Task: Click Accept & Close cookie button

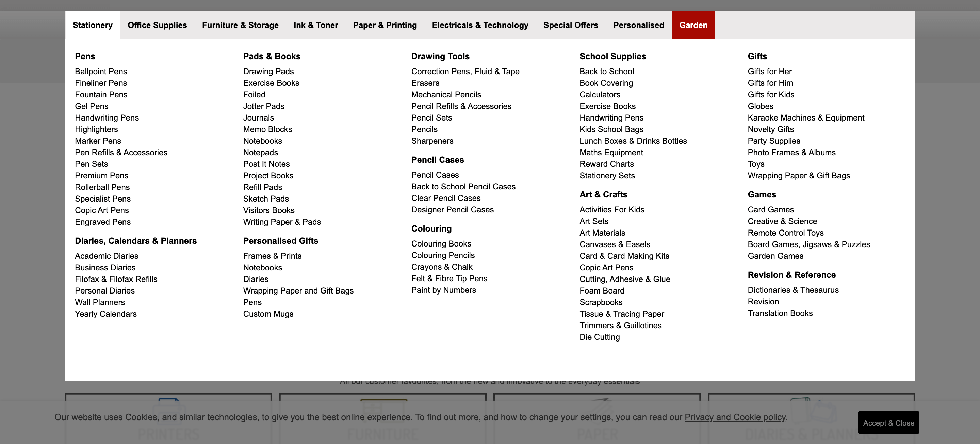Action: point(888,423)
